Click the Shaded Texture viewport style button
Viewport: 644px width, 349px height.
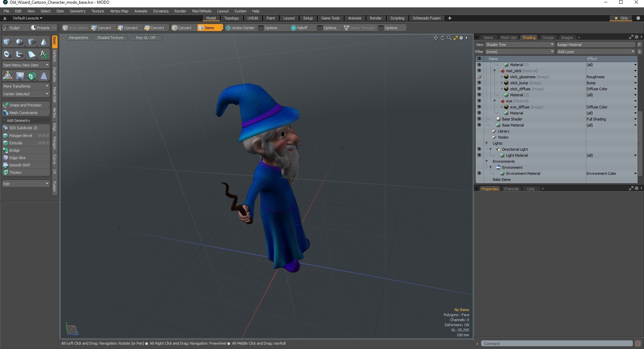pyautogui.click(x=110, y=38)
